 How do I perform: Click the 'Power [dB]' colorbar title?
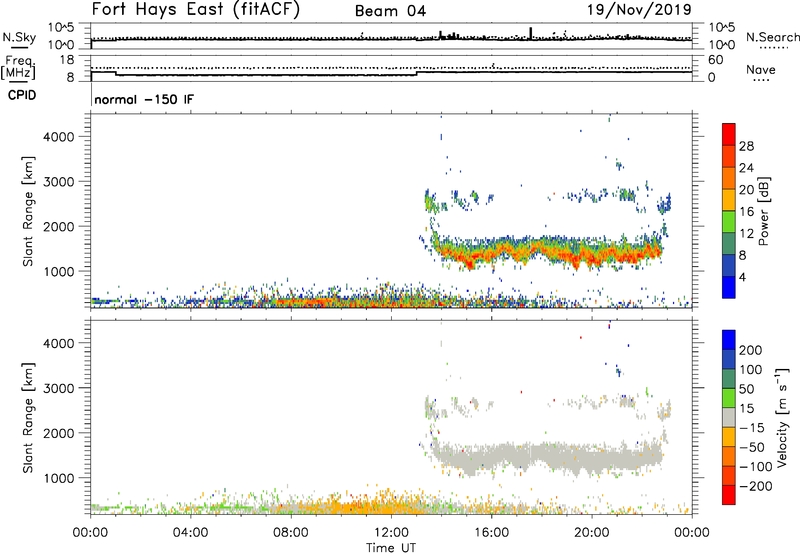click(764, 211)
